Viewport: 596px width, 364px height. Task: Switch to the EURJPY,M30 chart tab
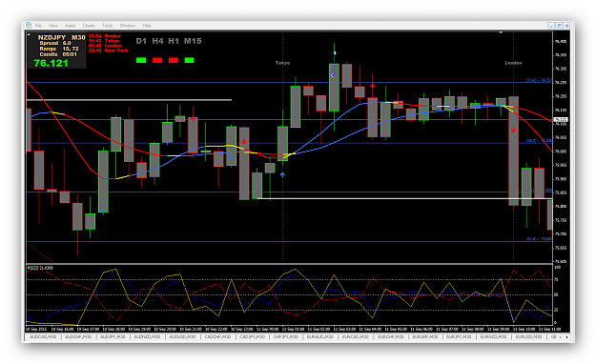459,336
